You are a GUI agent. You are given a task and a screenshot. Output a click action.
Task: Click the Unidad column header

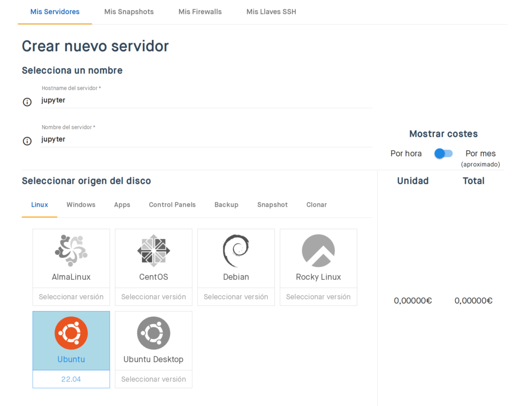pyautogui.click(x=413, y=181)
